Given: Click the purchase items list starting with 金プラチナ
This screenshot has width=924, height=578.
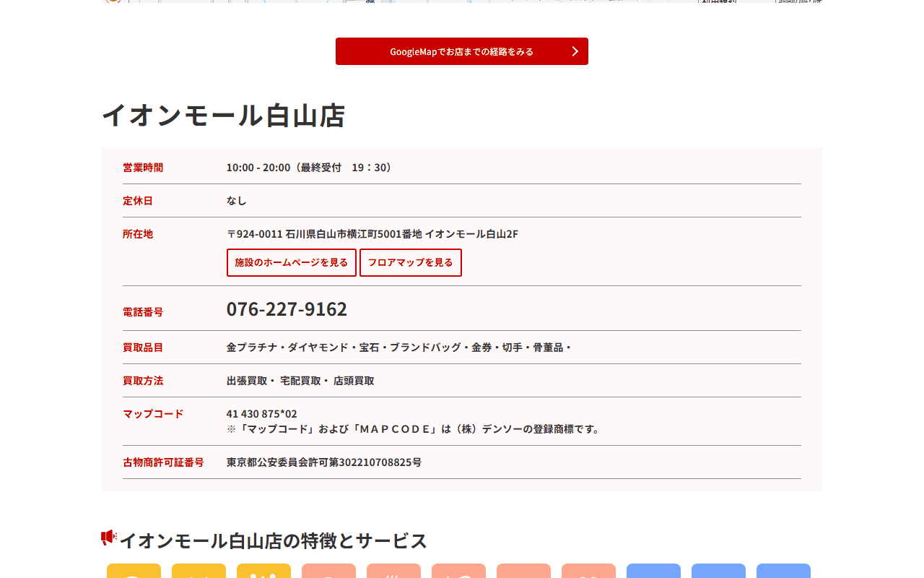Looking at the screenshot, I should point(399,348).
